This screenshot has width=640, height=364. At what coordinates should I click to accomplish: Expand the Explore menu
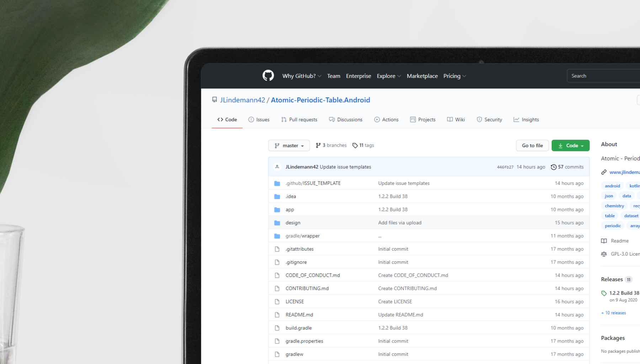tap(389, 76)
